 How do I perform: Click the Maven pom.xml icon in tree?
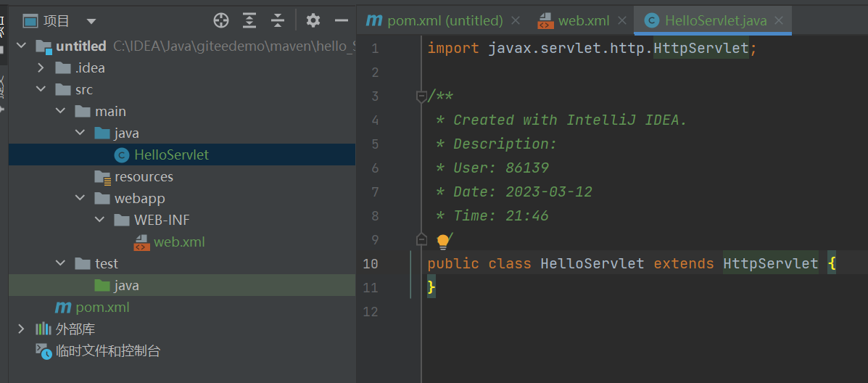pyautogui.click(x=62, y=307)
